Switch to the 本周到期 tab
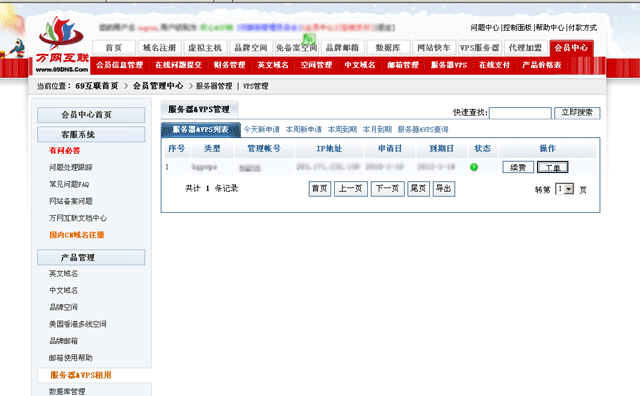 click(342, 129)
